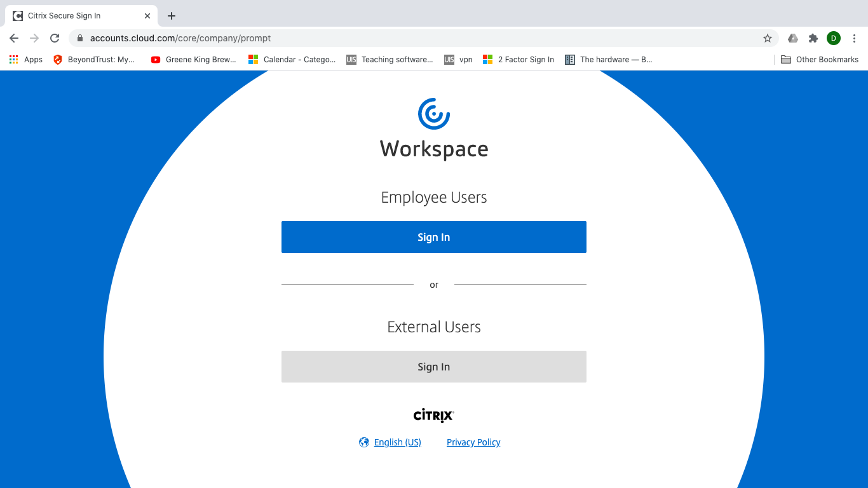
Task: Change language via English (US) link
Action: 398,442
